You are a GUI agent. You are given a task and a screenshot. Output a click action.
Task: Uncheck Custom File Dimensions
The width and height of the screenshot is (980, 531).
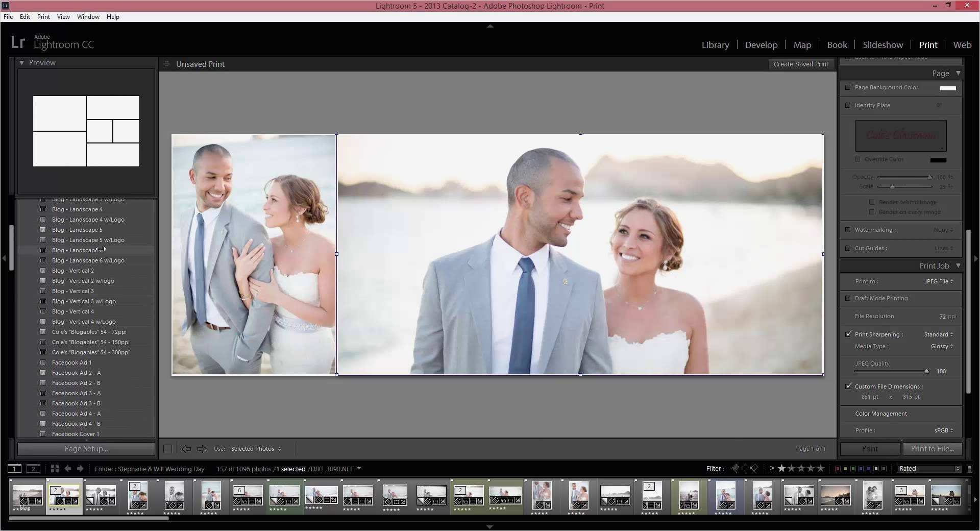pyautogui.click(x=848, y=387)
